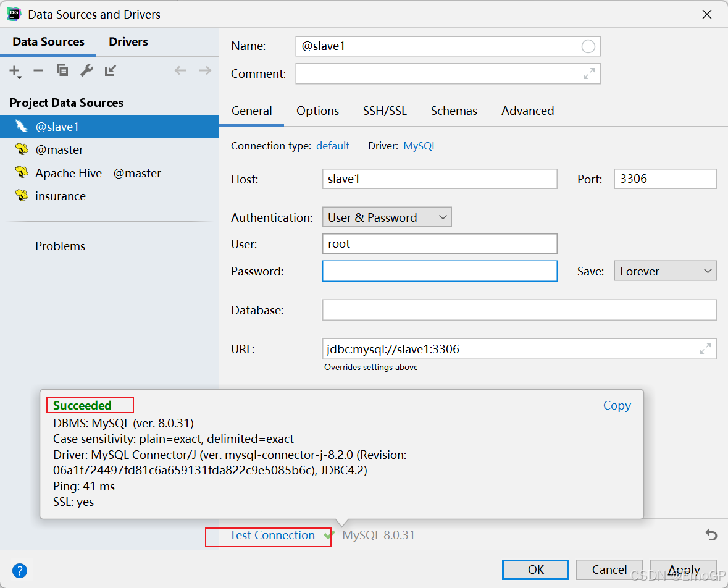Expand the URL field with the arrows icon
The height and width of the screenshot is (588, 728).
pos(705,348)
